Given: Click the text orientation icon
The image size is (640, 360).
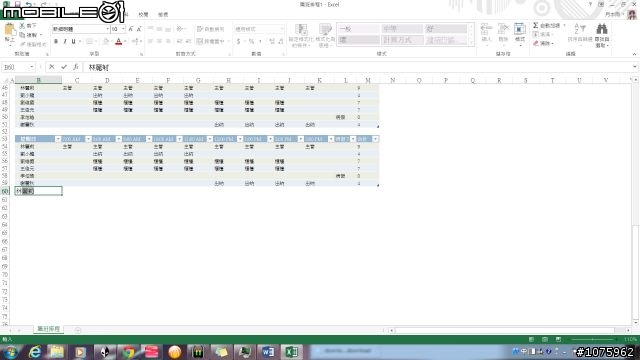Looking at the screenshot, I should 179,29.
